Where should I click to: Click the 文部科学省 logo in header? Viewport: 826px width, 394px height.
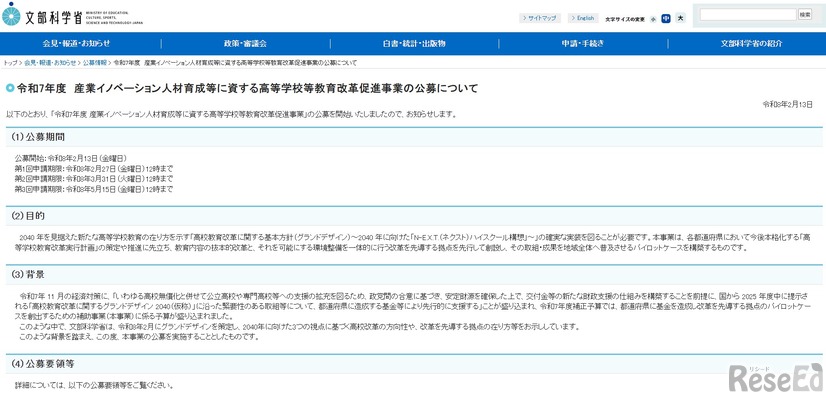pyautogui.click(x=73, y=15)
